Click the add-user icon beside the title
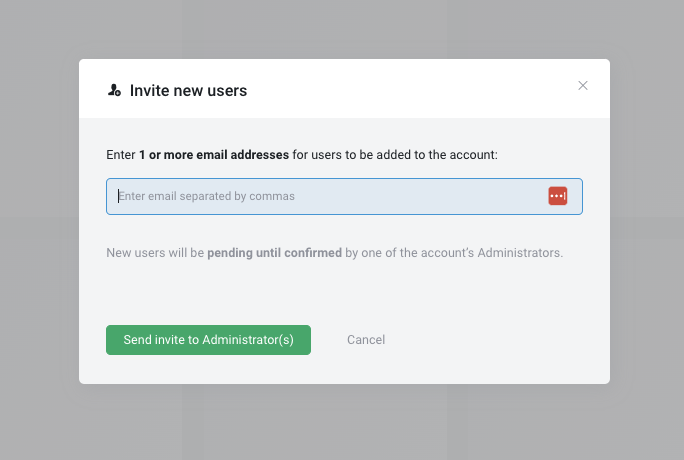The height and width of the screenshot is (460, 684). coord(114,90)
